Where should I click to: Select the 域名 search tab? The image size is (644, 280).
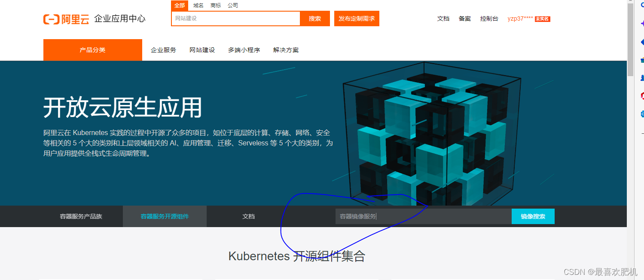(198, 6)
